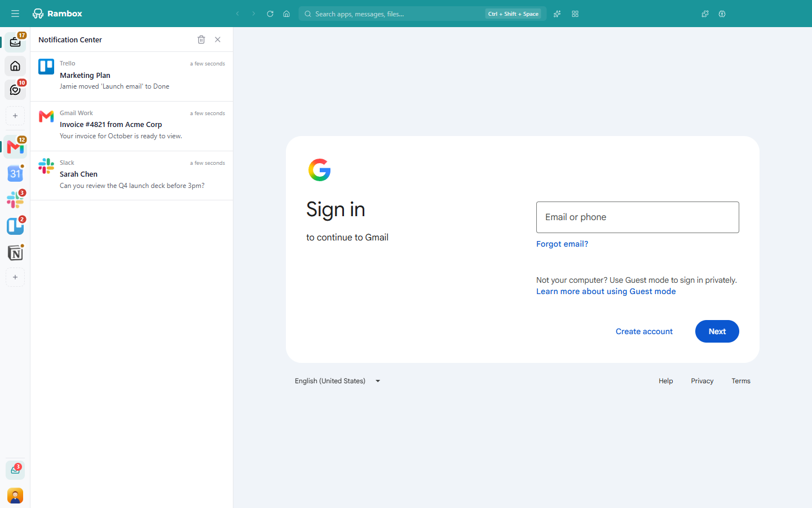Open the Slack app in sidebar
The width and height of the screenshot is (812, 508).
pyautogui.click(x=15, y=200)
